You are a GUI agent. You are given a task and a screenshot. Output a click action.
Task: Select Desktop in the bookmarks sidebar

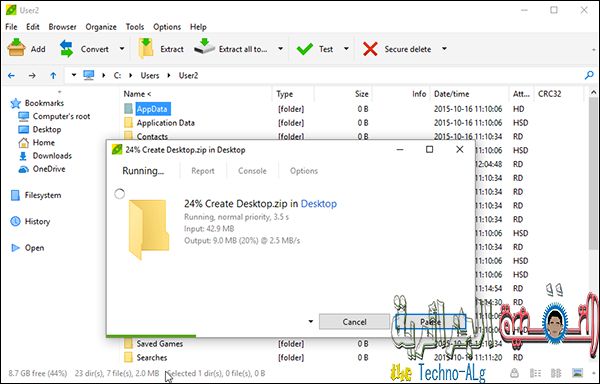point(47,130)
